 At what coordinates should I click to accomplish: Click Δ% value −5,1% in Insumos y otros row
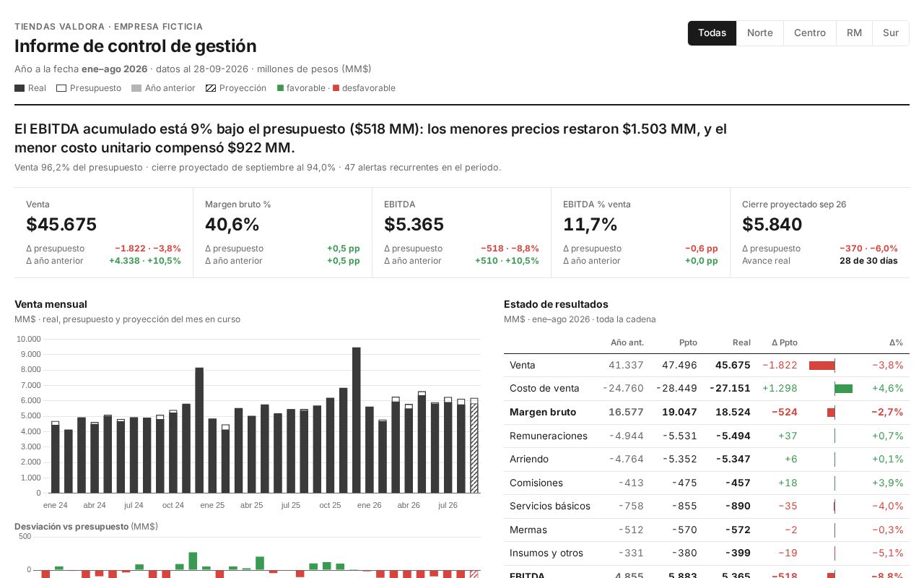(x=888, y=553)
